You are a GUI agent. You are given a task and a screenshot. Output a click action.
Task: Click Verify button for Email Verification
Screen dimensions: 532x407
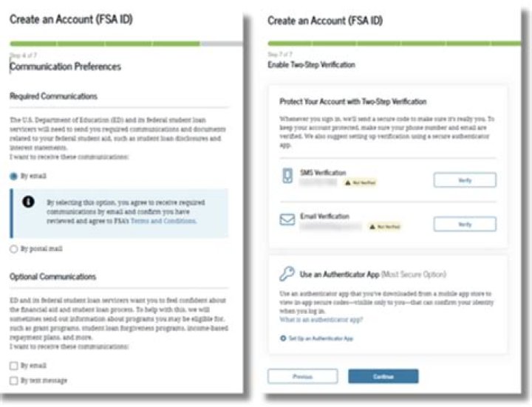click(x=465, y=225)
